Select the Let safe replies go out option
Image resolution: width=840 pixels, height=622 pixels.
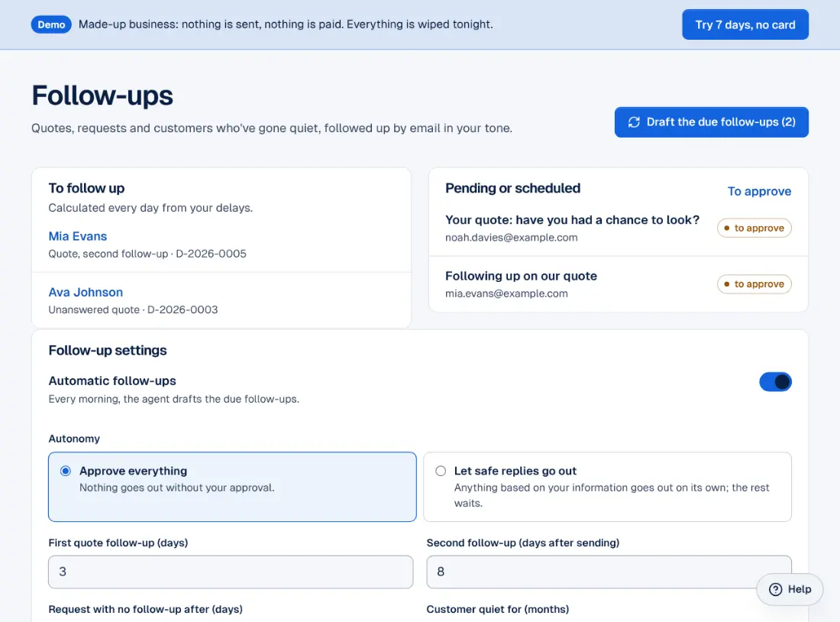click(608, 486)
